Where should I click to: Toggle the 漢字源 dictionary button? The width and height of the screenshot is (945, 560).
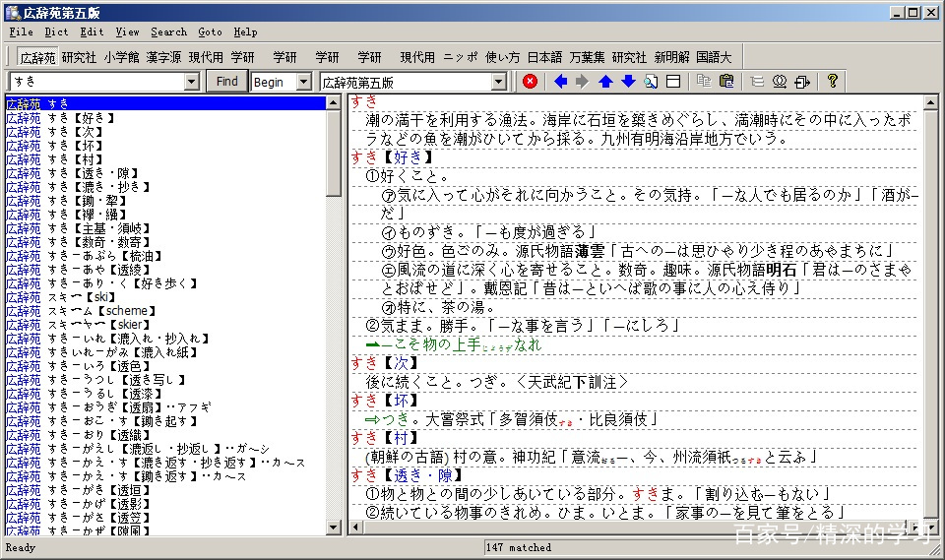pos(164,57)
